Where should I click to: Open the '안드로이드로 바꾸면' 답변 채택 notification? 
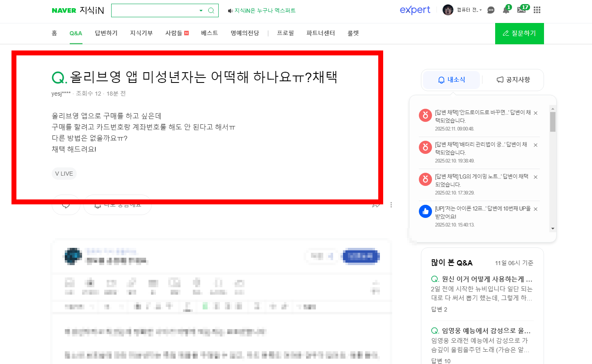coord(483,117)
